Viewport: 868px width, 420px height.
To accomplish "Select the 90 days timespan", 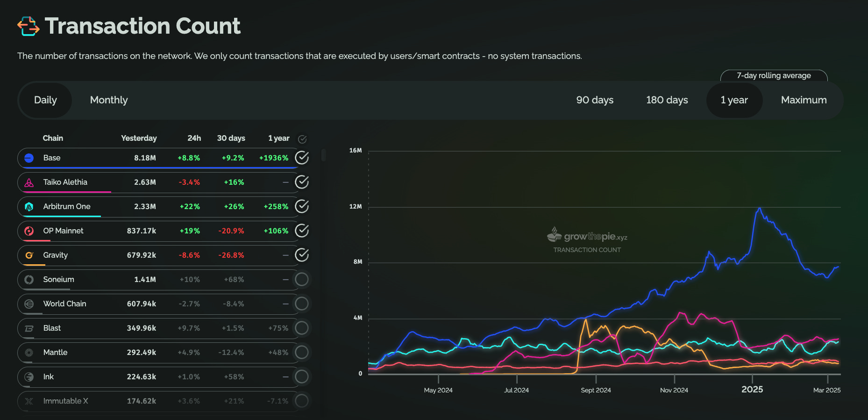I will (x=595, y=100).
